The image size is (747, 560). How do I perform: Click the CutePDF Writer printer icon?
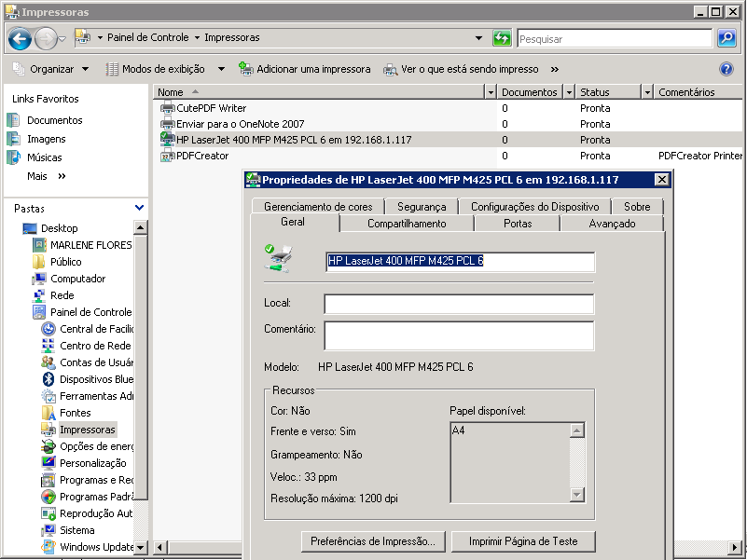click(167, 108)
